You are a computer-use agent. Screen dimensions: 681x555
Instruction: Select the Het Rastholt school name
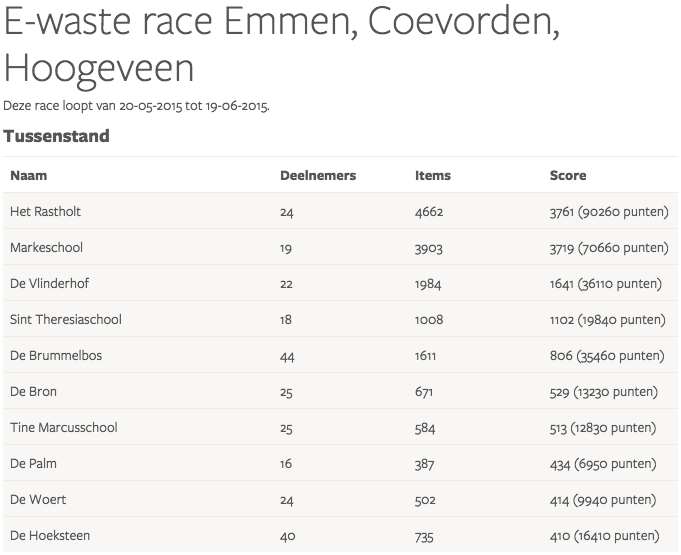pyautogui.click(x=45, y=212)
